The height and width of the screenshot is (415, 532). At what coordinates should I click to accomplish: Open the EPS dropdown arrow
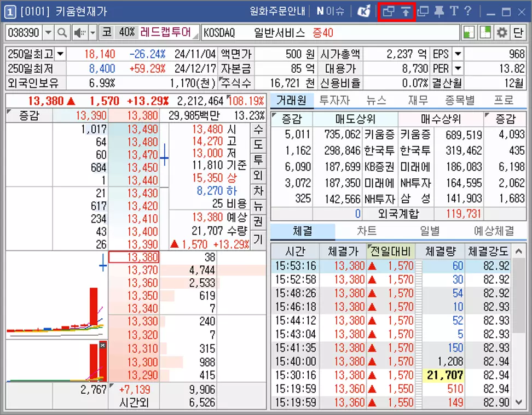point(458,54)
